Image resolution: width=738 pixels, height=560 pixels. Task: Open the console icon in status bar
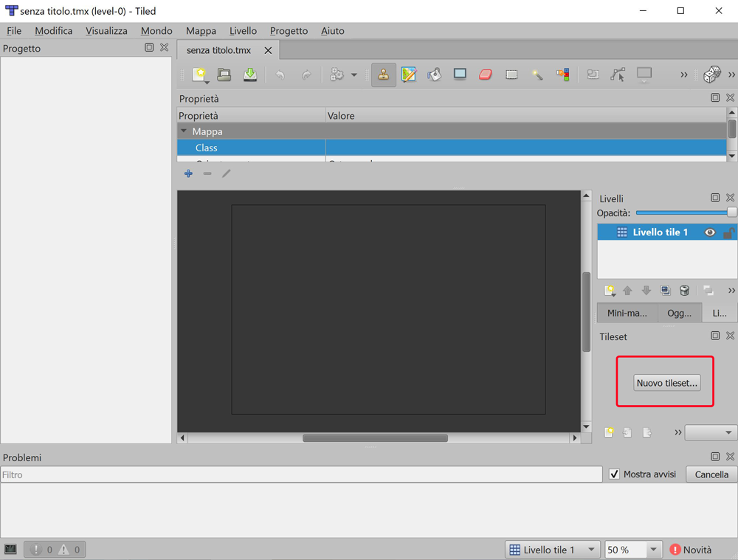click(10, 549)
